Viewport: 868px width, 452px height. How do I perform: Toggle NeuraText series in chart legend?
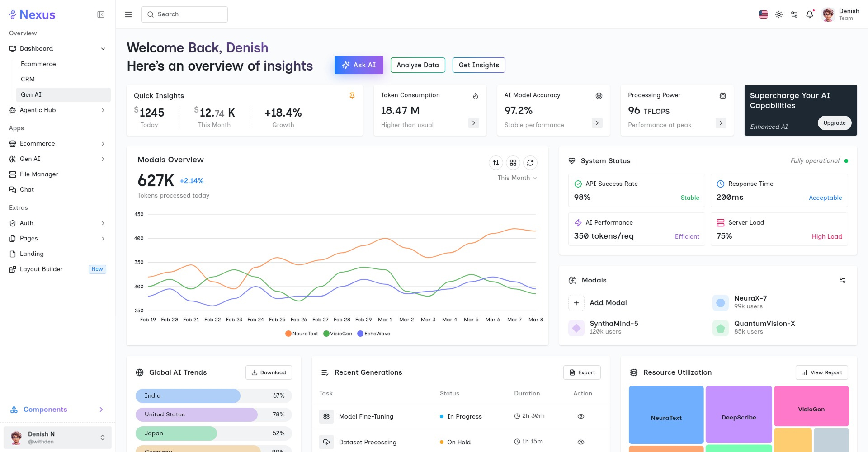302,334
